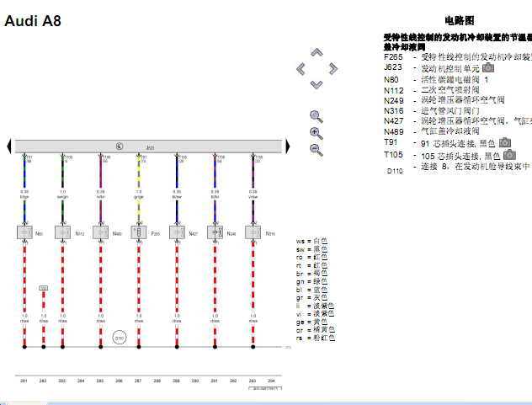Select the F265 thermostat symbol in diagram

click(139, 233)
